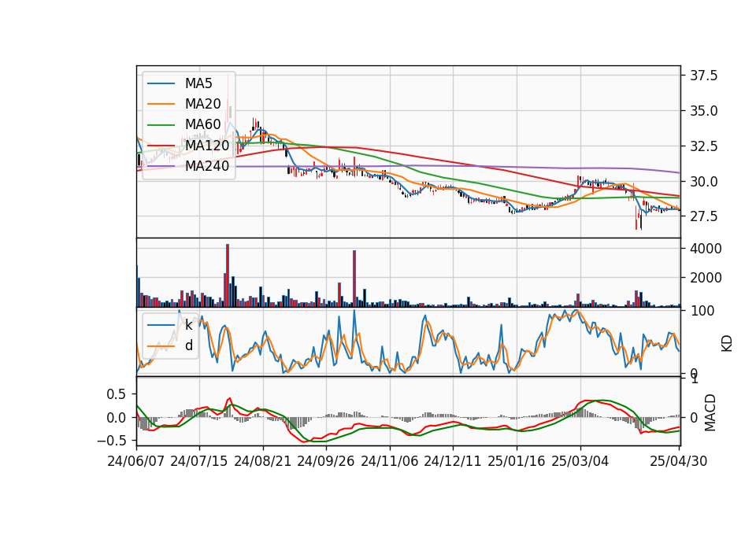The width and height of the screenshot is (756, 543).
Task: Click the 4000 volume axis tick
Action: 706,249
